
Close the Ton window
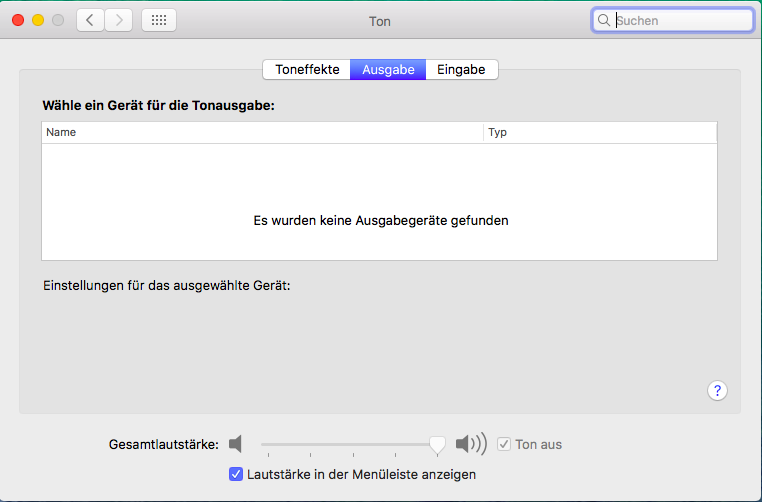tap(18, 20)
